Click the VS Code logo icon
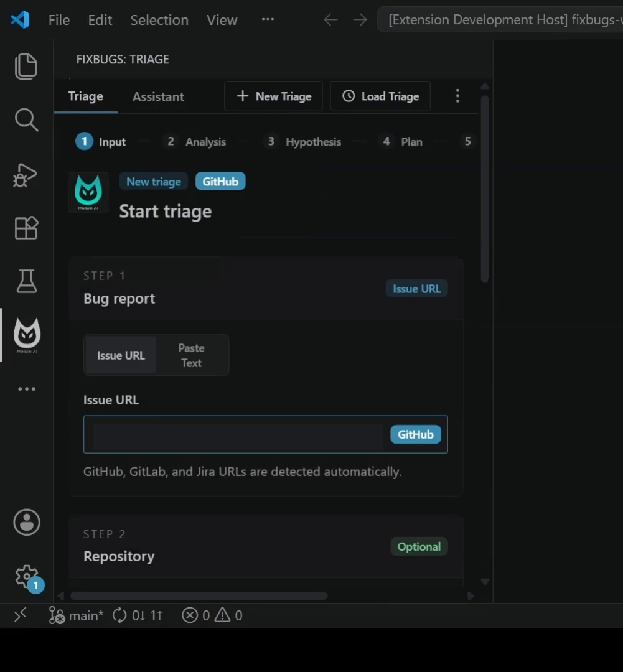This screenshot has height=672, width=623. [20, 20]
